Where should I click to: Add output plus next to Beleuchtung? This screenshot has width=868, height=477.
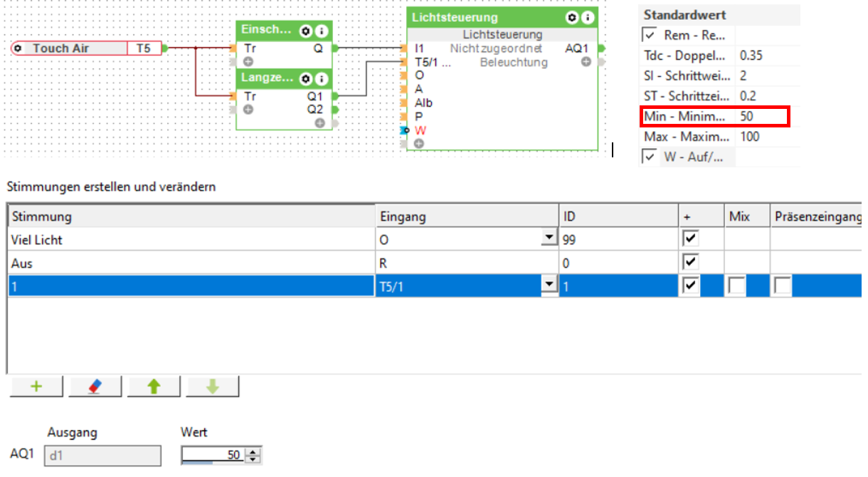coord(586,62)
